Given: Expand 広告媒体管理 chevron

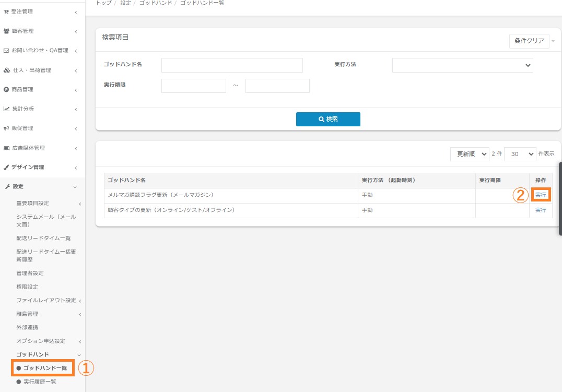Looking at the screenshot, I should coord(76,148).
